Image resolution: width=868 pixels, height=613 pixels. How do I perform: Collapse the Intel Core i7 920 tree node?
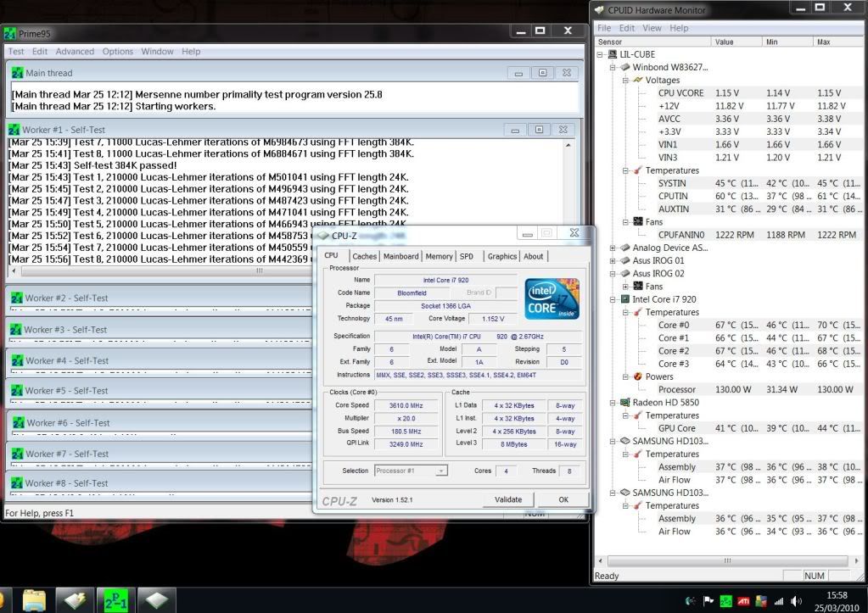point(613,299)
